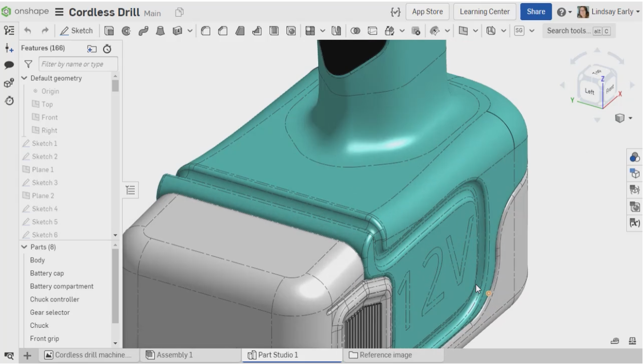Switch to the Cordless drill machine tab
The height and width of the screenshot is (364, 643).
88,355
